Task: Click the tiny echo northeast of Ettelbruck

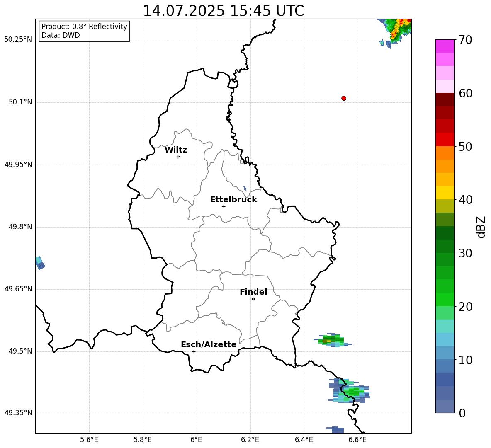Action: pyautogui.click(x=245, y=188)
